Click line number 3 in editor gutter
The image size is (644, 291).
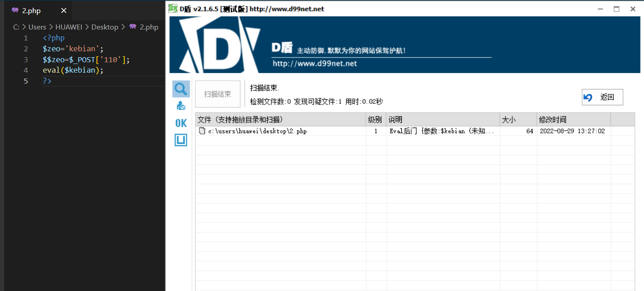point(26,59)
